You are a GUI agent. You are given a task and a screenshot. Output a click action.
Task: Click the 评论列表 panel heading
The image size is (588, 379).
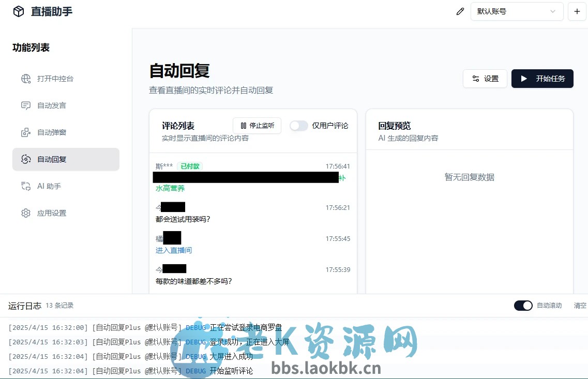coord(178,126)
